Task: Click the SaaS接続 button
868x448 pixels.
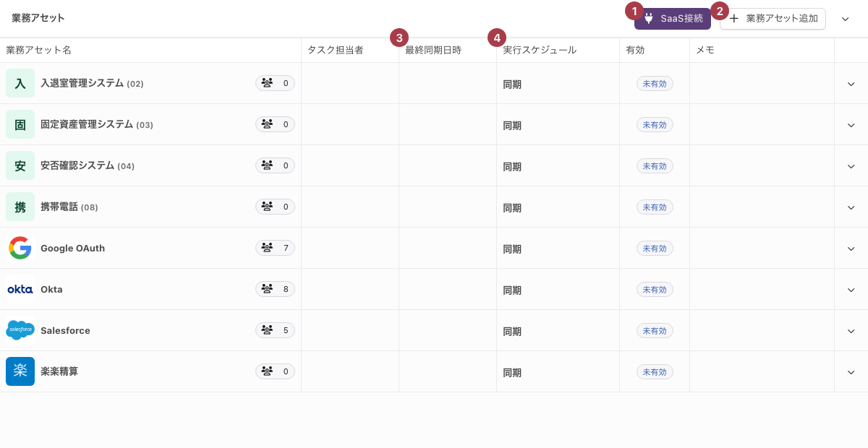Action: (x=672, y=19)
